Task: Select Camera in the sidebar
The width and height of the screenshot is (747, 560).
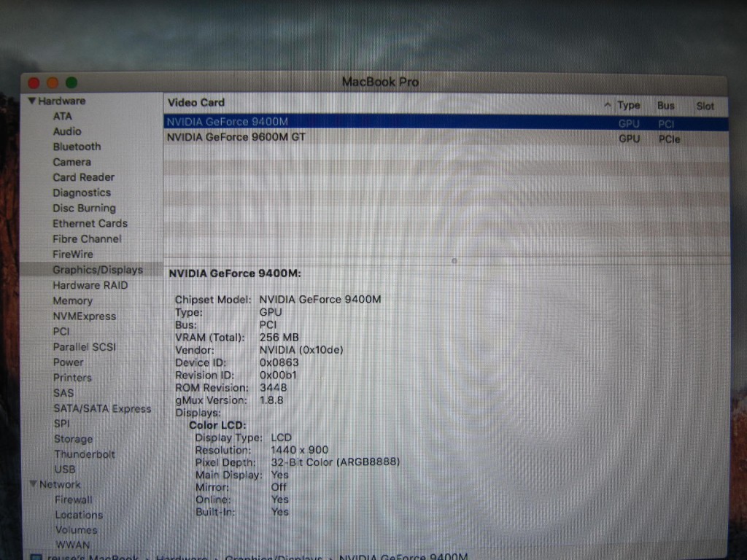Action: click(72, 163)
